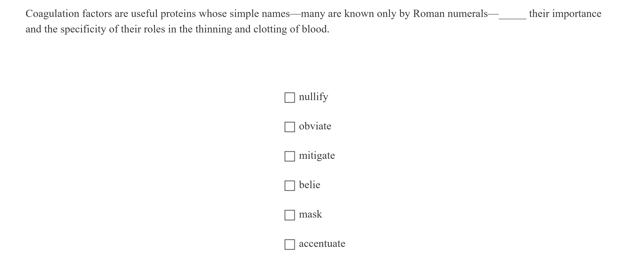Screen dimensions: 644x256
Task: Click the word "nullify" answer label
Action: pos(313,97)
